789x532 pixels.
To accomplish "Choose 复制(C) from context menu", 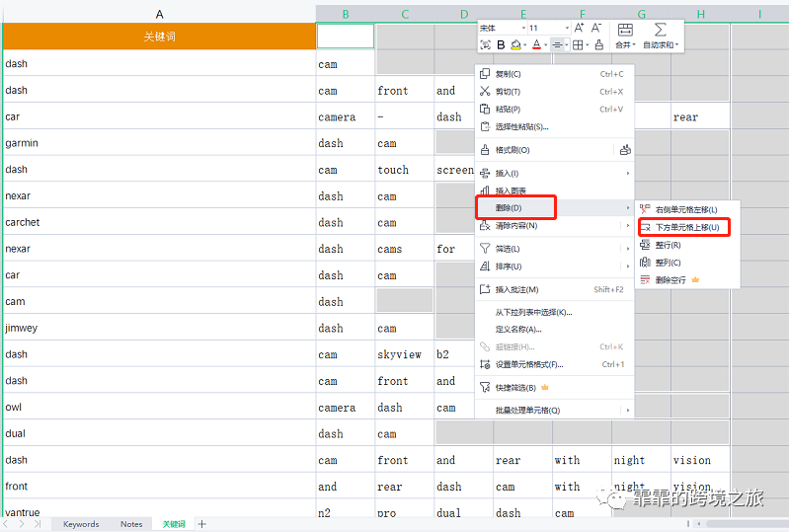I will tap(555, 74).
